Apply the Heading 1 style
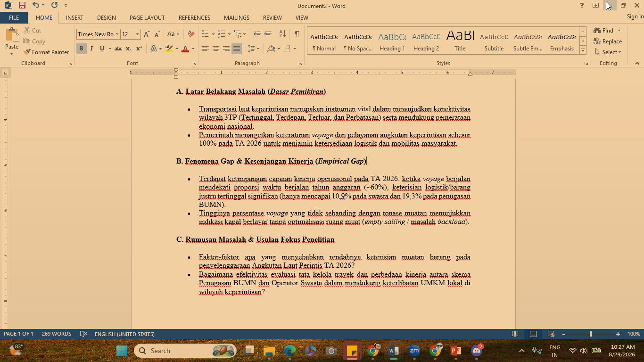This screenshot has width=644, height=362. pos(392,41)
